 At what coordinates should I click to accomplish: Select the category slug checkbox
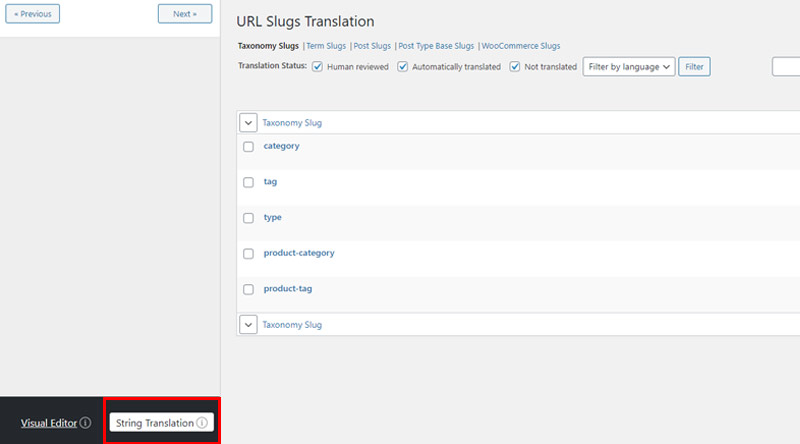(x=248, y=147)
